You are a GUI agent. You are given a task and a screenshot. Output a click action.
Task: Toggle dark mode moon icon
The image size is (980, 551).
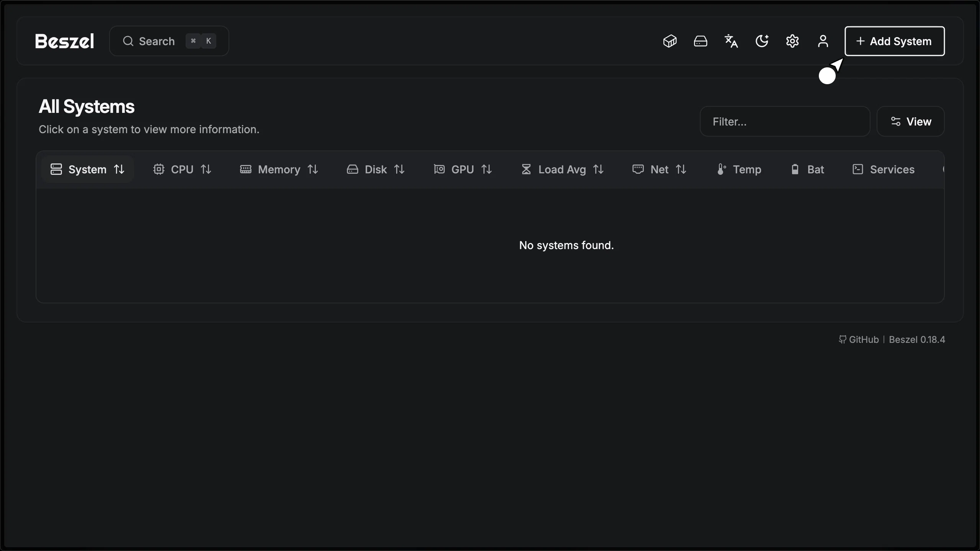tap(762, 41)
